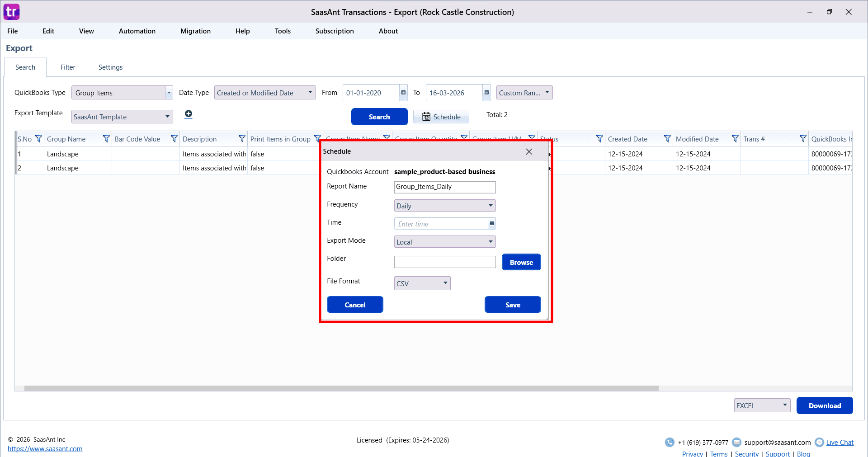Open the schedule Time picker icon
The width and height of the screenshot is (868, 457).
(492, 224)
